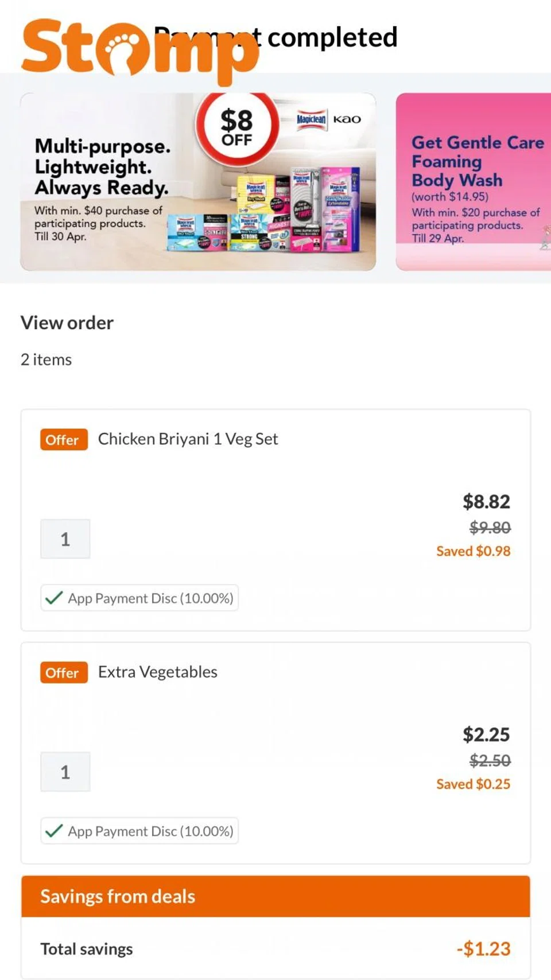Image resolution: width=551 pixels, height=980 pixels.
Task: Click the Offer badge on Extra Vegetables
Action: coord(63,672)
